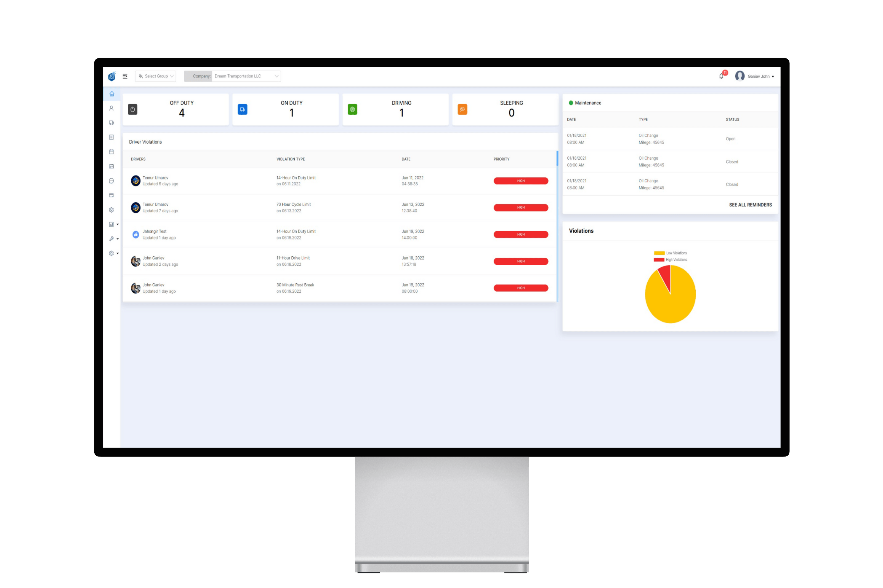Expand the Ganiev John user menu
The height and width of the screenshot is (588, 883).
click(x=754, y=76)
